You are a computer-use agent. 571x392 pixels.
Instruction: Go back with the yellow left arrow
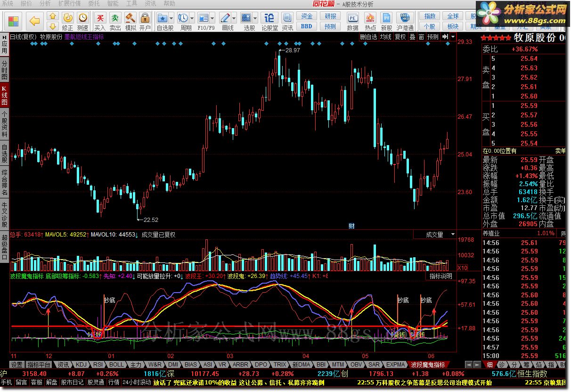[x=34, y=21]
